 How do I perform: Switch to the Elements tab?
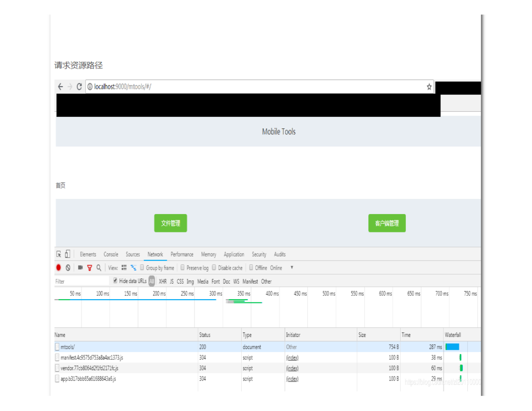[x=88, y=255]
